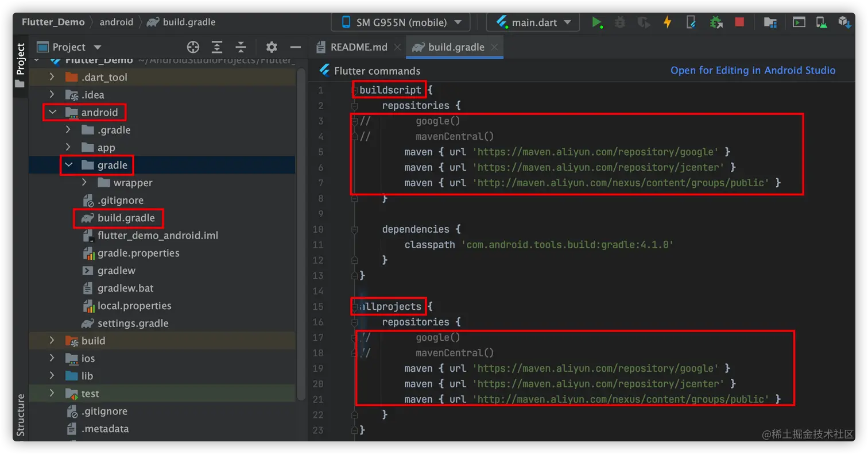868x454 pixels.
Task: Fold the dependencies block at line 10
Action: pos(355,229)
